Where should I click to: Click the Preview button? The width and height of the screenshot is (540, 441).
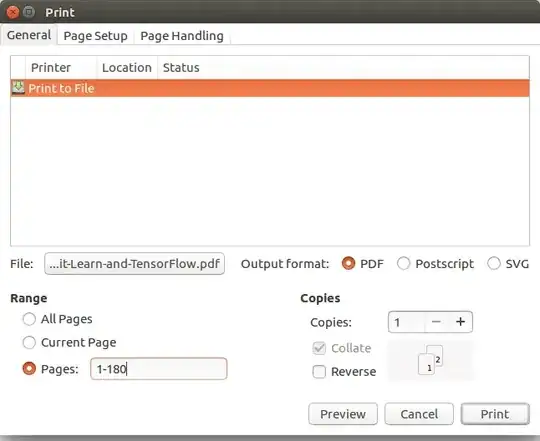343,414
